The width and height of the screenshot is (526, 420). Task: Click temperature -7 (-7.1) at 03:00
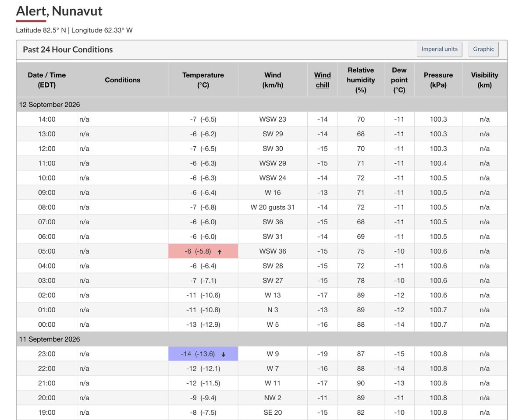tap(203, 281)
